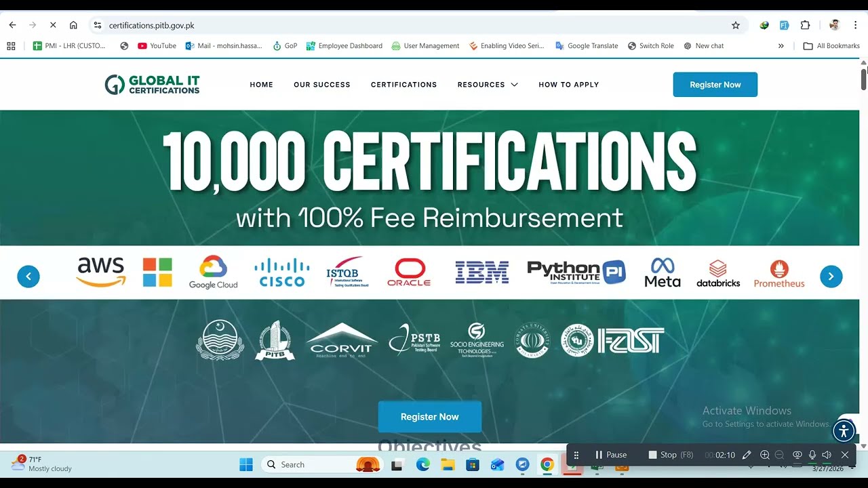This screenshot has width=868, height=488.
Task: Open the accessibility widget button
Action: point(844,430)
